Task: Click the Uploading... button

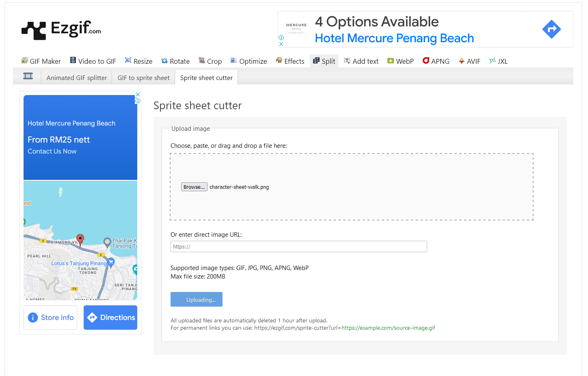Action: point(197,299)
